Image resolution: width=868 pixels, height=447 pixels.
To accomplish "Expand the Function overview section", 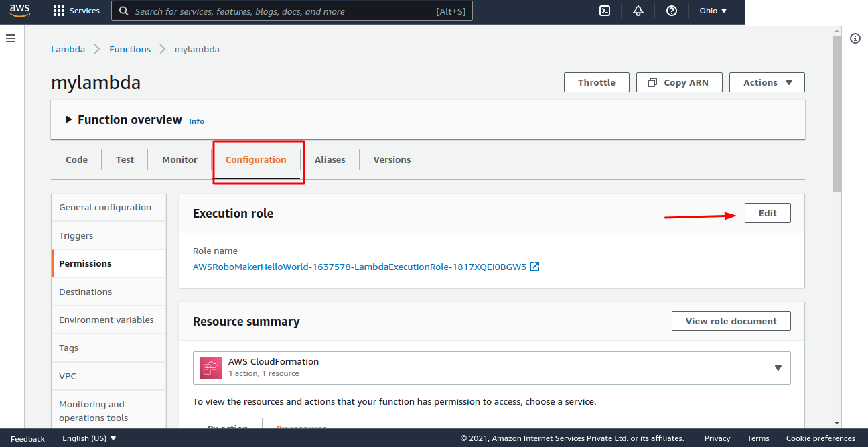I will pos(68,120).
